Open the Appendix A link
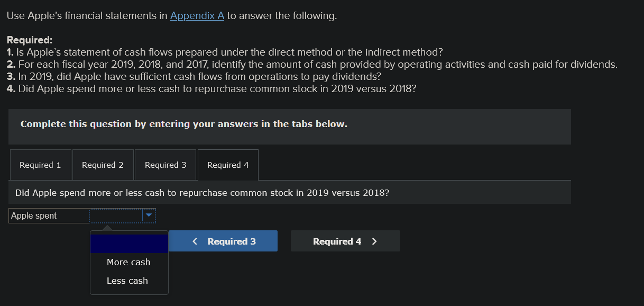644x306 pixels. point(197,16)
